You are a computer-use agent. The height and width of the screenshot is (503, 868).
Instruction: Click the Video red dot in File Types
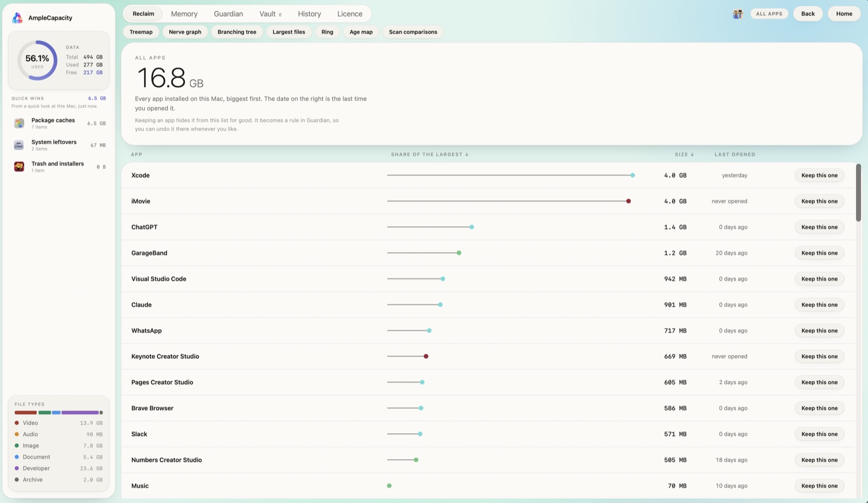[x=17, y=423]
